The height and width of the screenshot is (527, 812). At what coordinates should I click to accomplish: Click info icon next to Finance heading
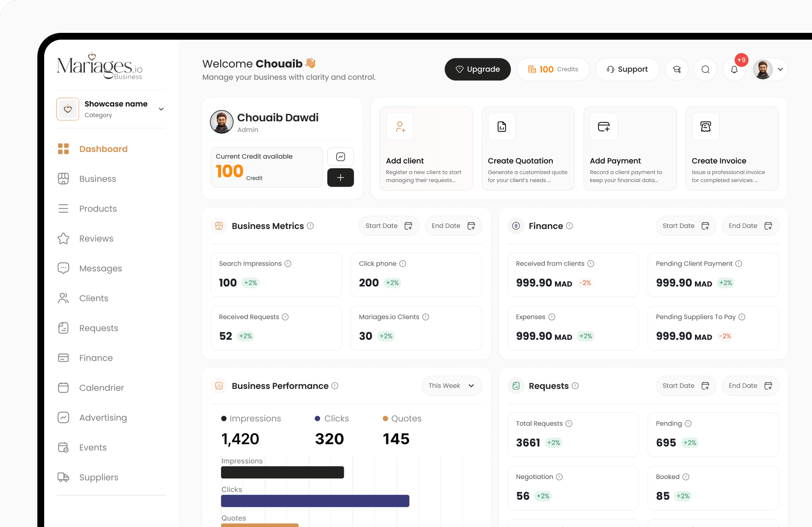pos(570,226)
